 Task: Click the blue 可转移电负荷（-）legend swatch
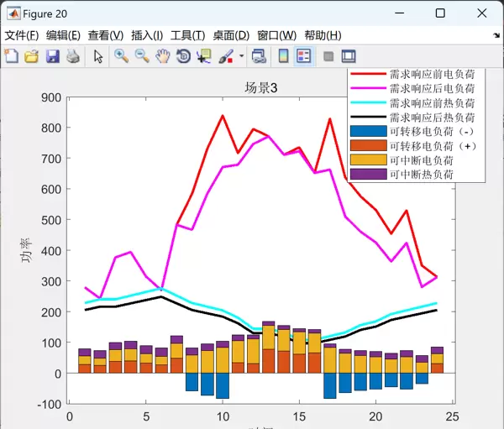coord(368,131)
